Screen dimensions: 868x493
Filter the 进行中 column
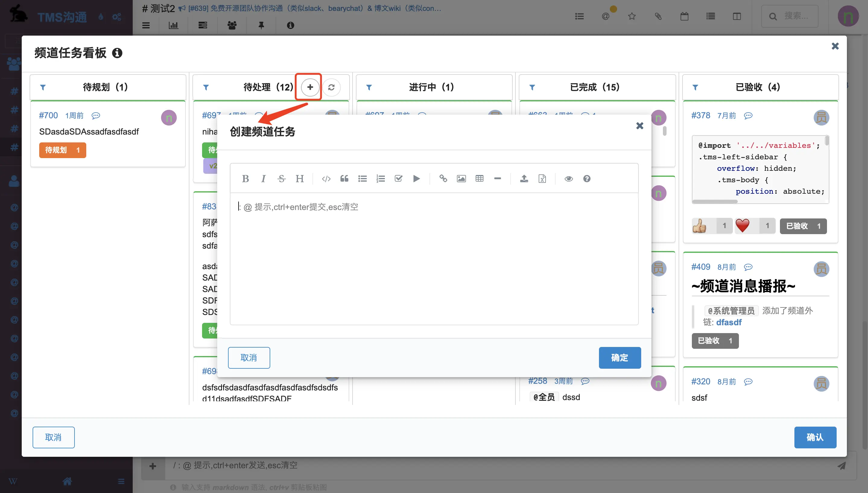click(369, 87)
